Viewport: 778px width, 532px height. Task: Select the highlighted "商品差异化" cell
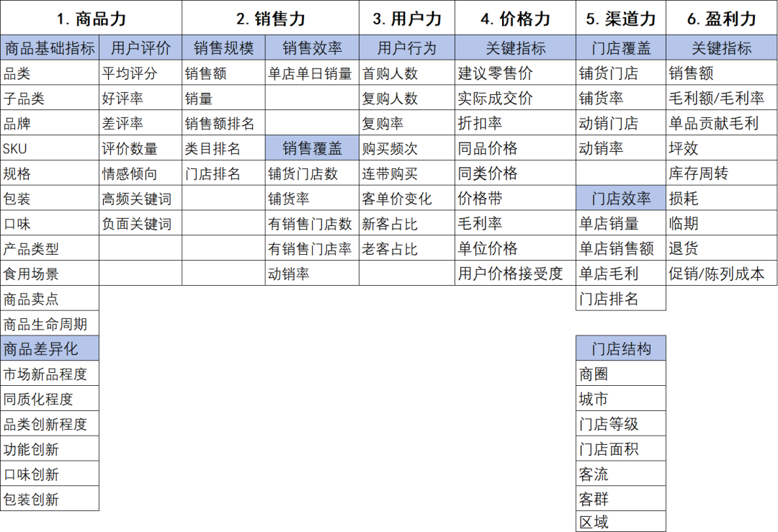[x=50, y=348]
